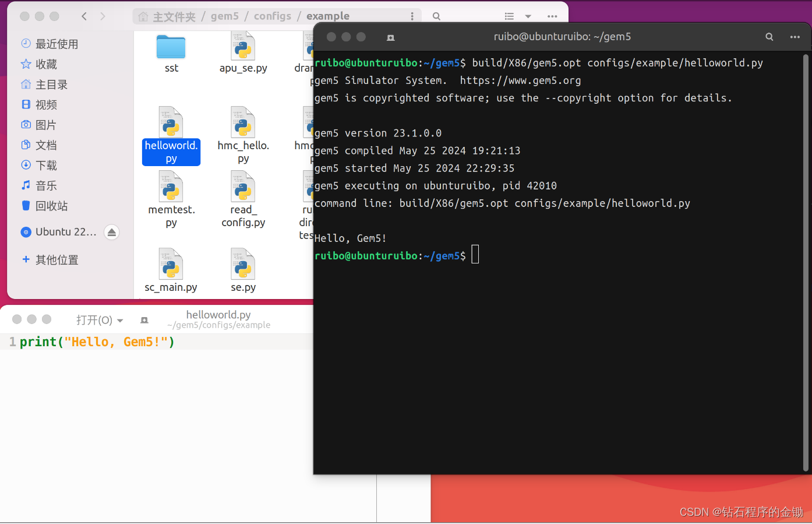Click the terminal app icon in header bar

(390, 37)
